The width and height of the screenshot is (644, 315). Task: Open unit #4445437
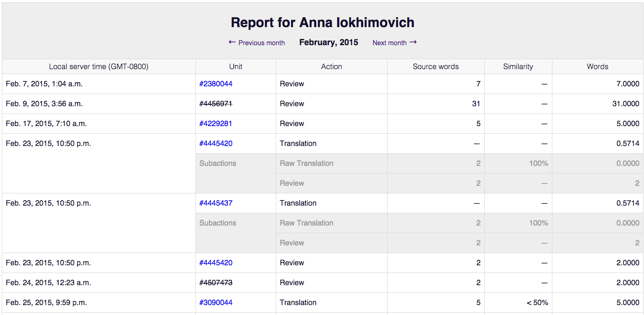point(216,203)
